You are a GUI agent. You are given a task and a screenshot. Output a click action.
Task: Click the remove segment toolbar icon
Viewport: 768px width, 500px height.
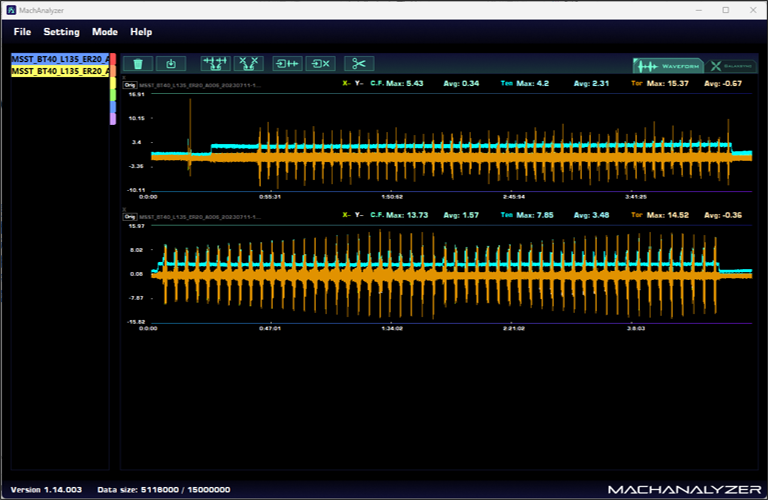tap(321, 64)
